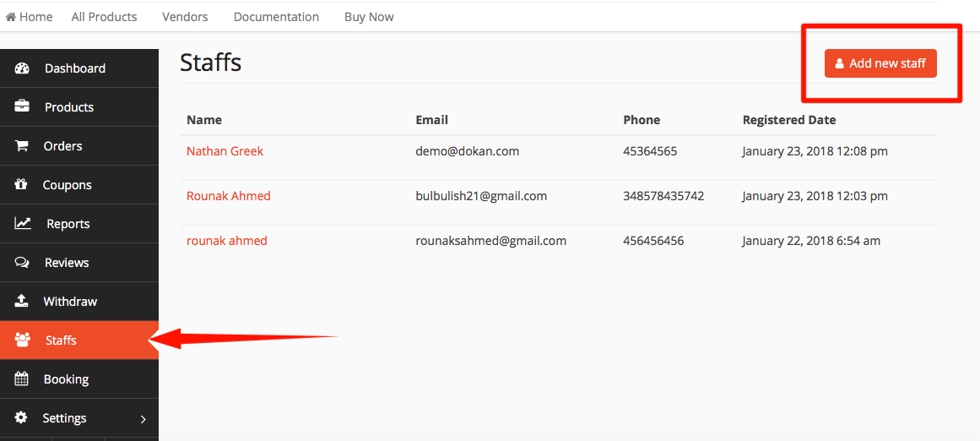Click the Orders shopping cart icon

point(22,146)
